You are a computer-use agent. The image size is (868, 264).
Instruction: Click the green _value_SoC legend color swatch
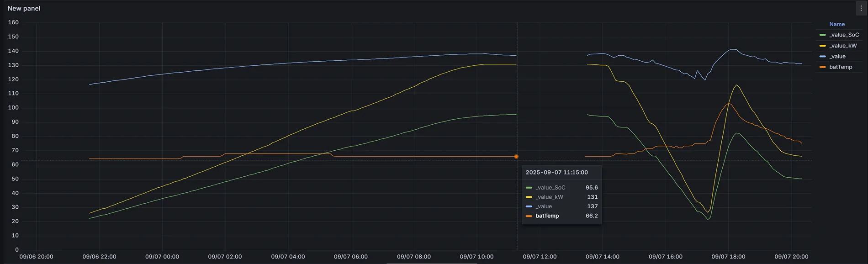tap(822, 35)
